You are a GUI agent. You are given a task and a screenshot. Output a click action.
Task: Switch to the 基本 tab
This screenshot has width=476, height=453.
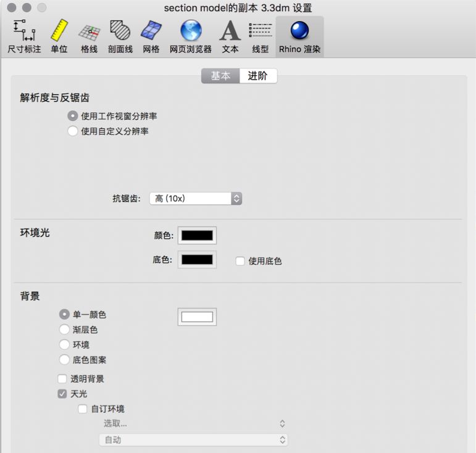(220, 76)
